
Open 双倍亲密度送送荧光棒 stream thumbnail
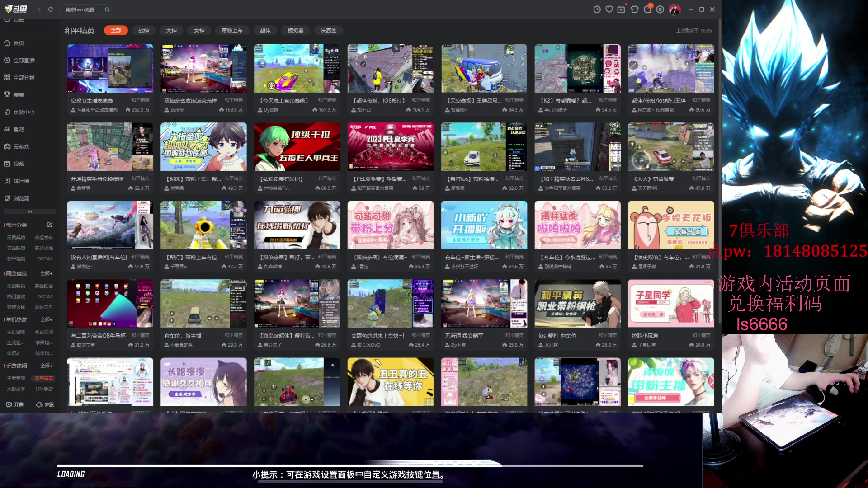(x=203, y=68)
